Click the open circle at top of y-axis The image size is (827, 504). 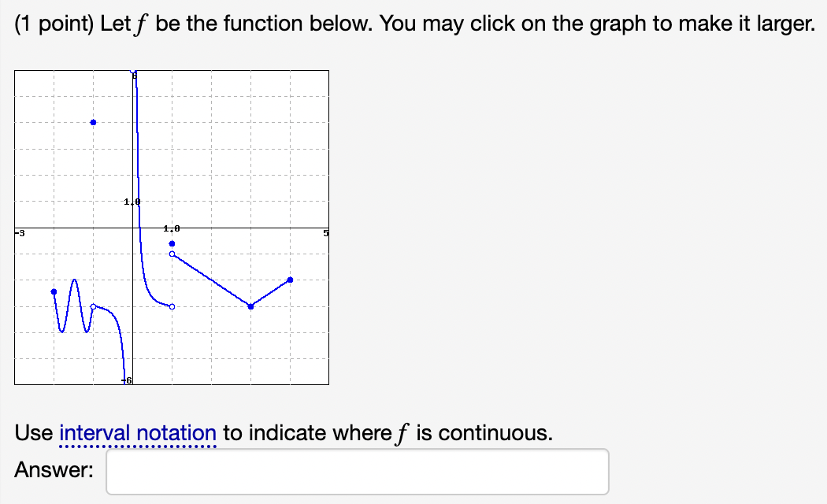(x=133, y=71)
